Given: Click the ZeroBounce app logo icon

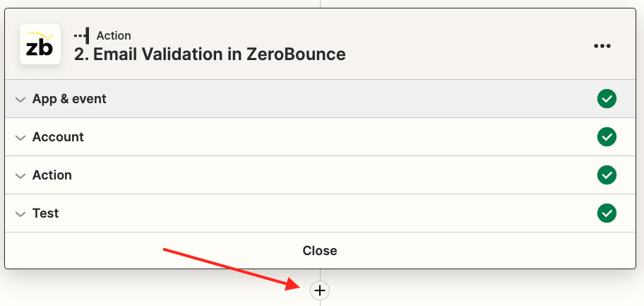Looking at the screenshot, I should (40, 44).
